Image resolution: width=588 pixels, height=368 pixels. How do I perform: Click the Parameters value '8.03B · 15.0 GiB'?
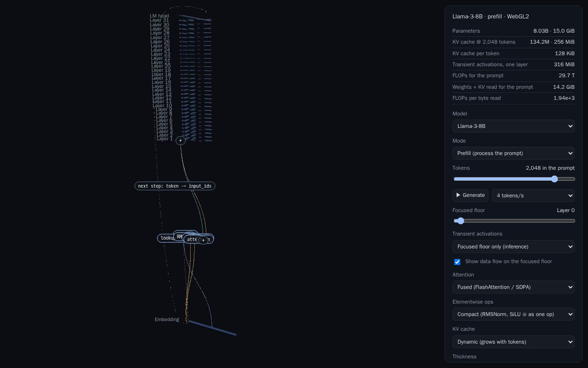(x=554, y=31)
